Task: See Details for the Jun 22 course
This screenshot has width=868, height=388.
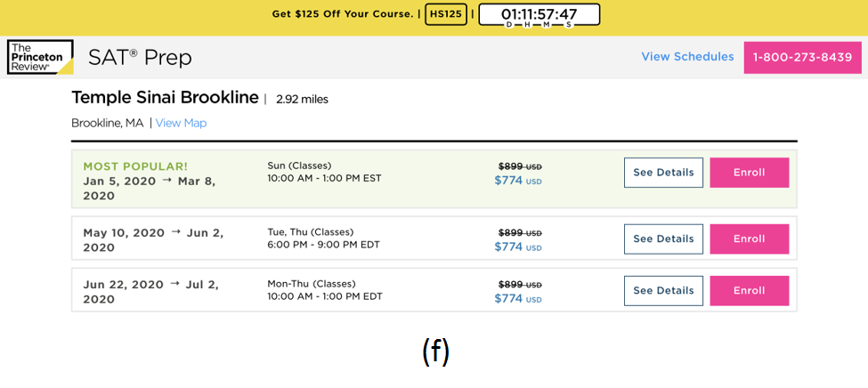Action: pyautogui.click(x=663, y=290)
